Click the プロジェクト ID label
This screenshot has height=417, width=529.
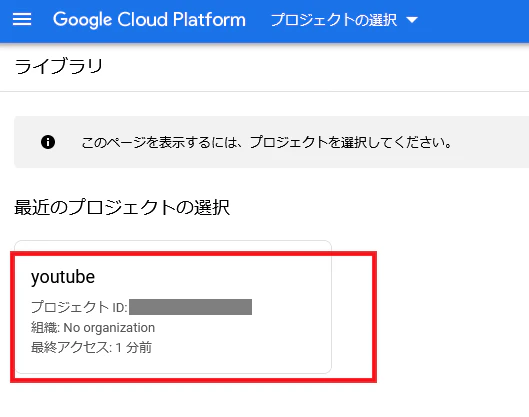click(79, 307)
